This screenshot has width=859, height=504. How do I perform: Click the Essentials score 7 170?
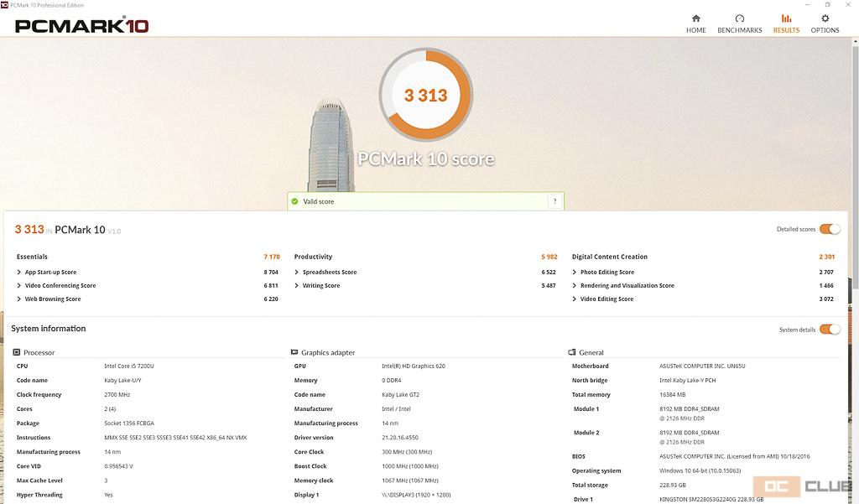point(272,257)
